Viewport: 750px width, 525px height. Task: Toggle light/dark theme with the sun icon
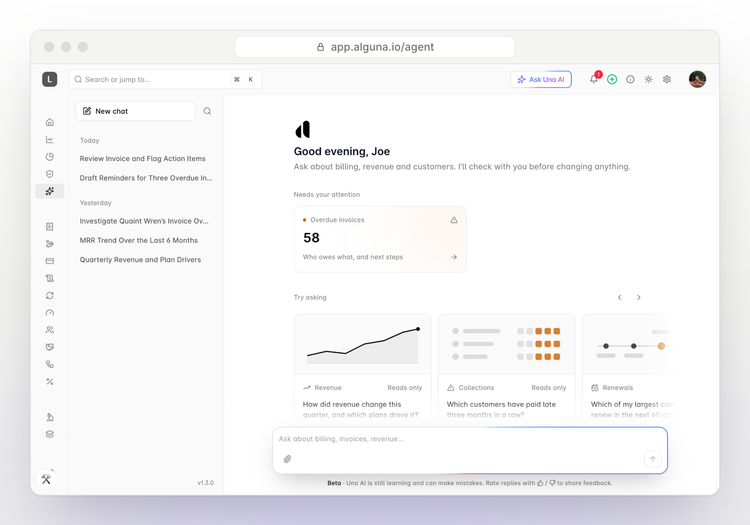649,79
